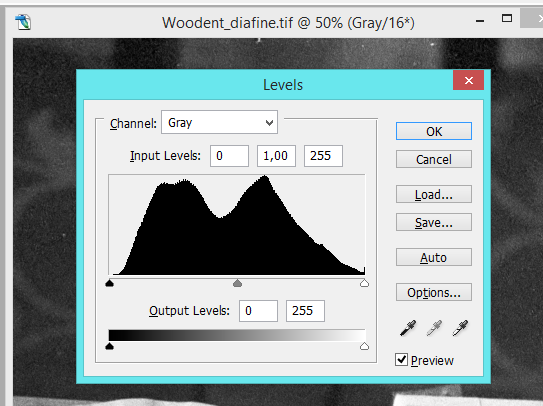543x406 pixels.
Task: Toggle the Preview checkbox
Action: [x=401, y=360]
